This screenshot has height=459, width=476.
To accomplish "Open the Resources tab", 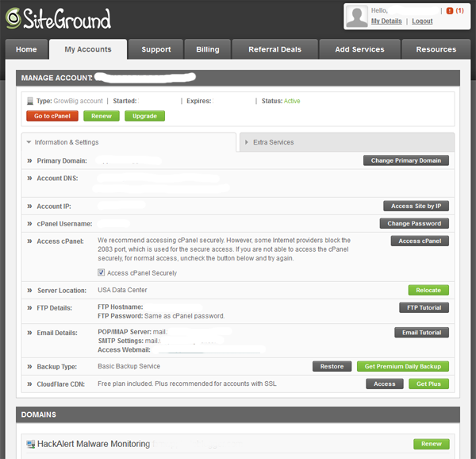I will click(436, 49).
